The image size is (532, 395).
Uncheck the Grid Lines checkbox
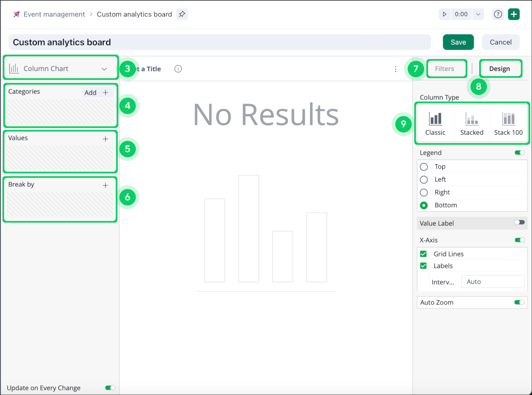click(x=423, y=254)
